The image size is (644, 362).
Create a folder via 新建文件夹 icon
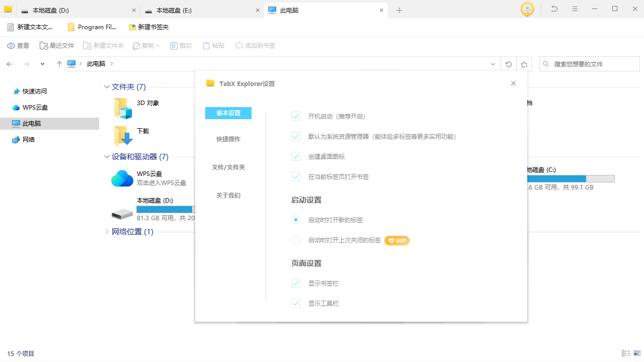click(103, 45)
